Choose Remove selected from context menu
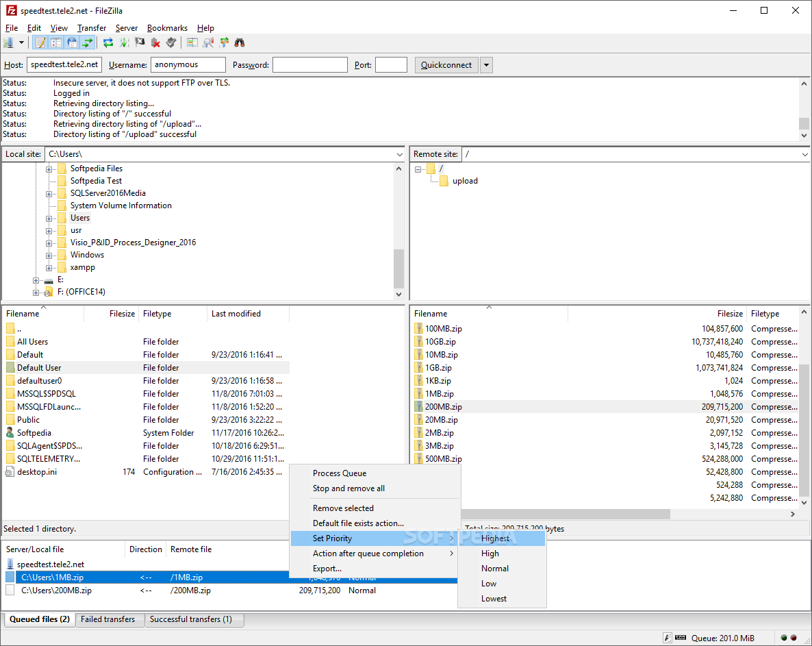The height and width of the screenshot is (646, 812). tap(343, 508)
